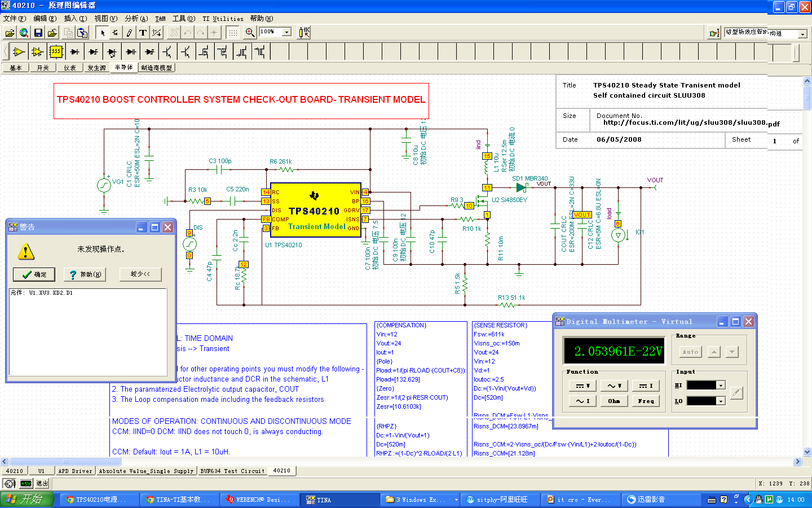Viewport: 812px width, 508px height.
Task: Click the second amplifier symbol in component bar
Action: [x=37, y=52]
